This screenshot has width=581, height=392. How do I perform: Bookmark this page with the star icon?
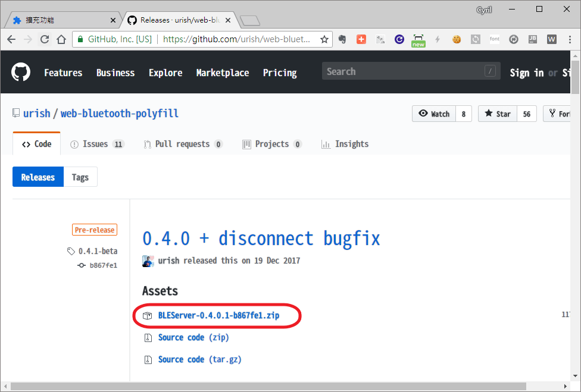pos(324,39)
